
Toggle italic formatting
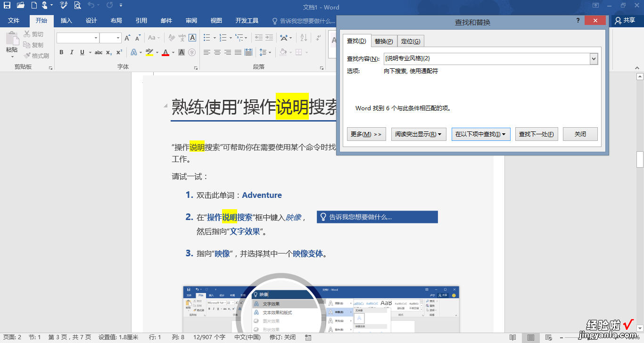[72, 52]
